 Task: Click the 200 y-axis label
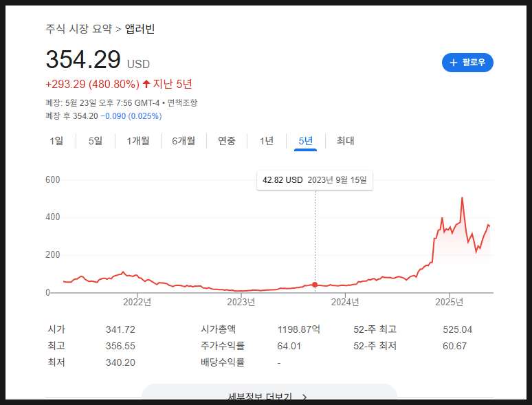(53, 254)
